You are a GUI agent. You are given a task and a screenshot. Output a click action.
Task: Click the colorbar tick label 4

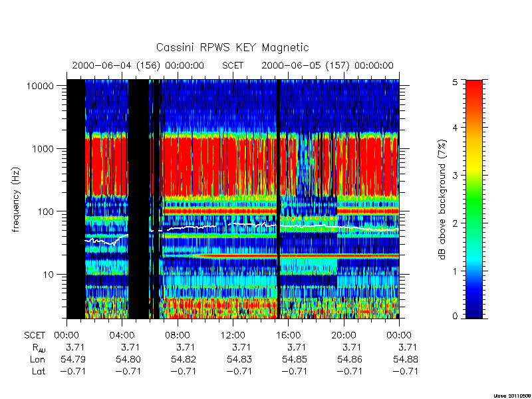coord(455,128)
